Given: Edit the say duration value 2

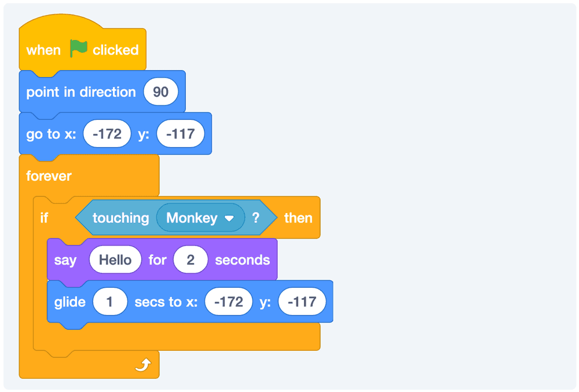Looking at the screenshot, I should (190, 260).
